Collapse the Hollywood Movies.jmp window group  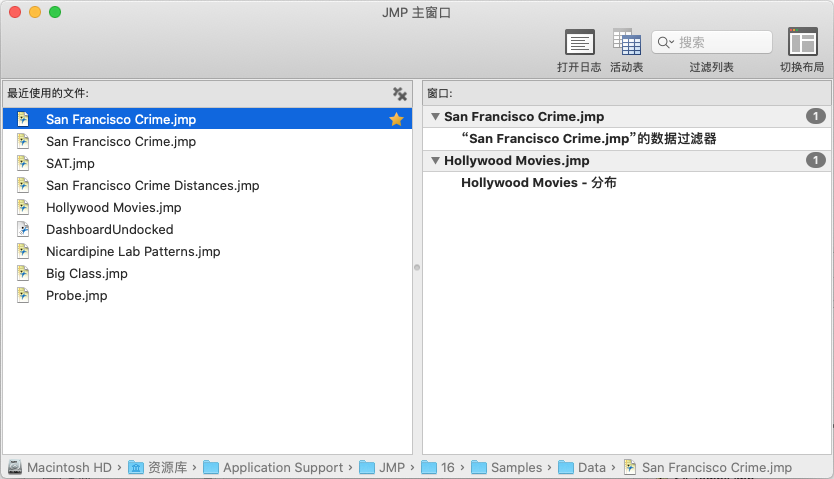[436, 161]
